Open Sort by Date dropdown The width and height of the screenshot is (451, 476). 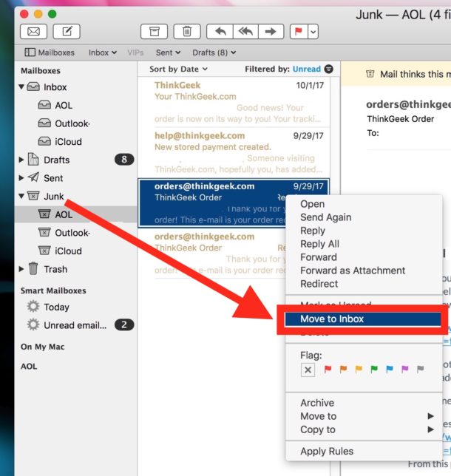pos(178,69)
